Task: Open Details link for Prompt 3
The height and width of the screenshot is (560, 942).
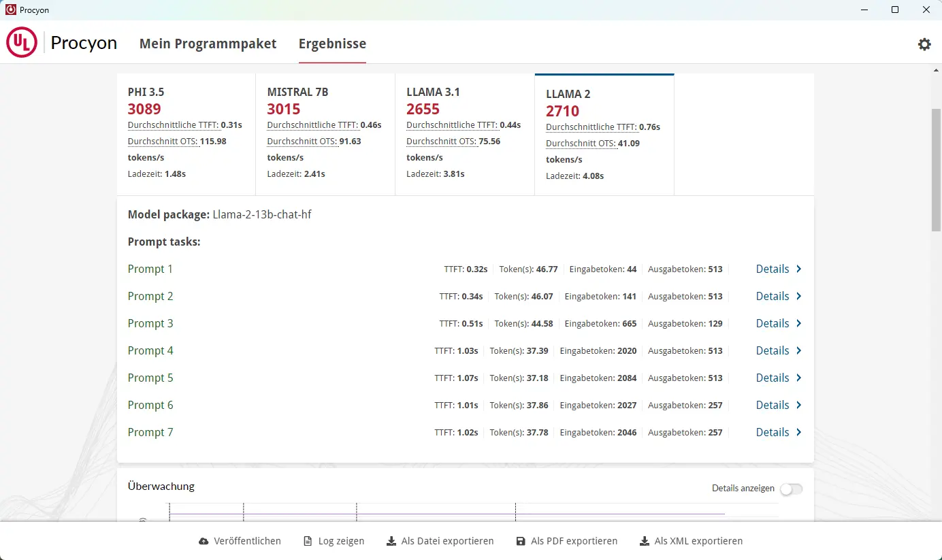Action: point(773,324)
